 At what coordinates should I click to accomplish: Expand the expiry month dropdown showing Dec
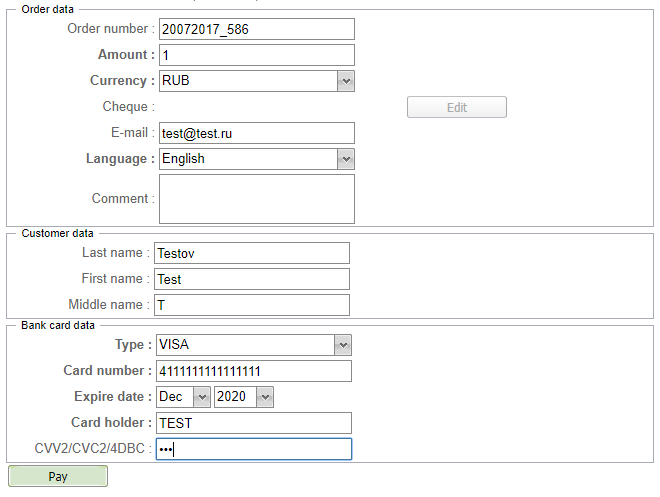pyautogui.click(x=183, y=397)
